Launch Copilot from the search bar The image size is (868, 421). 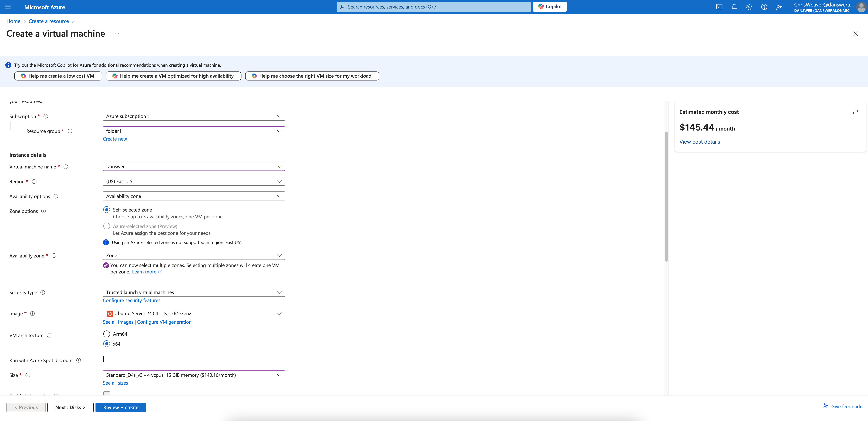pyautogui.click(x=550, y=7)
